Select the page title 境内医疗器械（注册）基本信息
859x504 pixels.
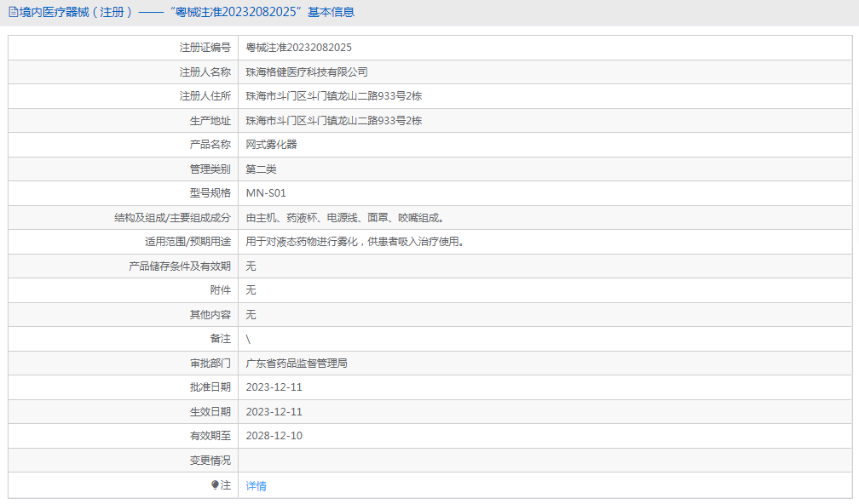187,12
